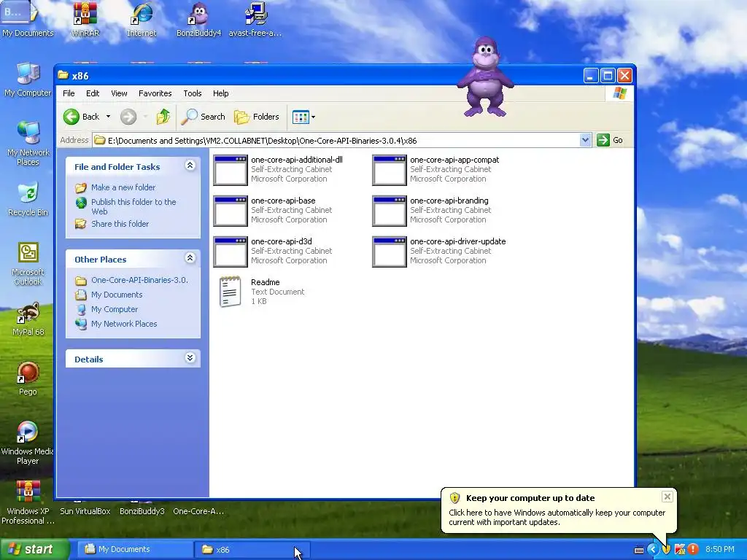Open the View menu
This screenshot has height=560, width=747.
click(x=119, y=93)
